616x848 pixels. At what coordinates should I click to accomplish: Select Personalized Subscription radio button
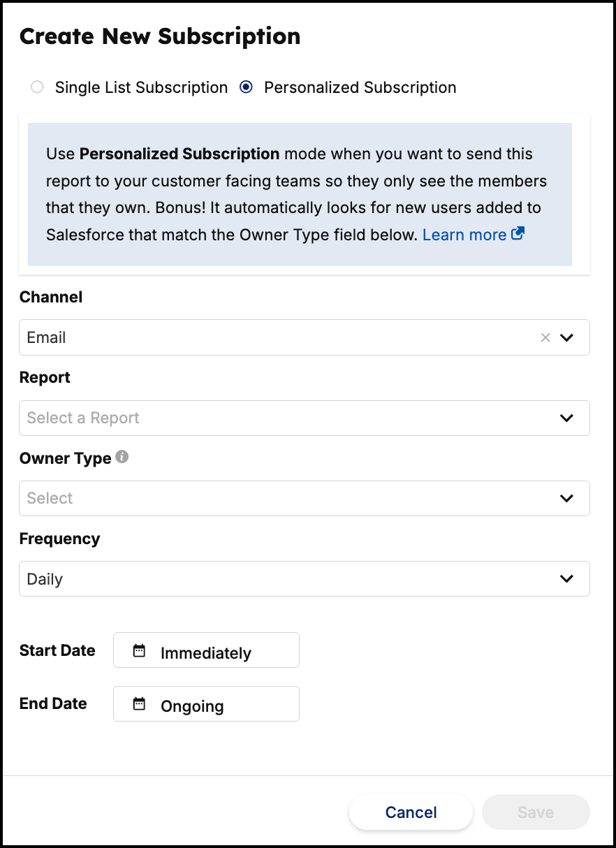coord(246,87)
